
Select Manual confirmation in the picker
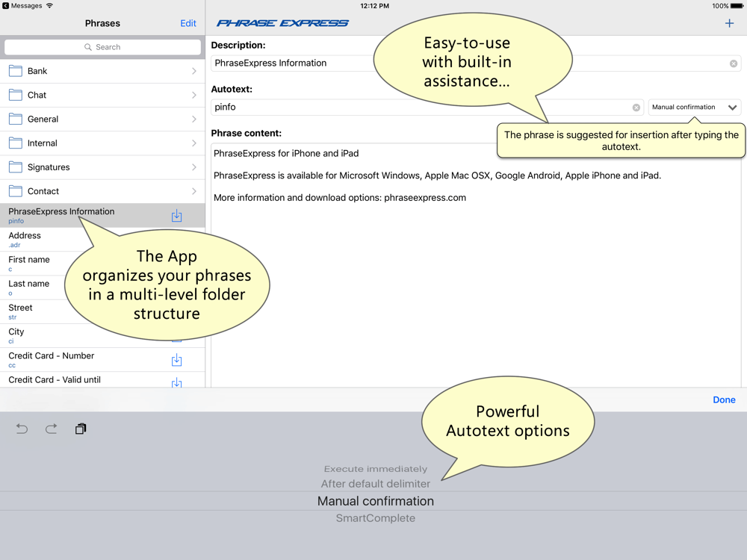(376, 501)
